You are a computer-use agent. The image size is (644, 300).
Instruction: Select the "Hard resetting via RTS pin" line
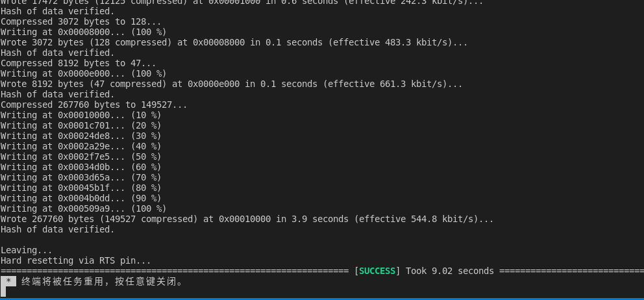75,260
